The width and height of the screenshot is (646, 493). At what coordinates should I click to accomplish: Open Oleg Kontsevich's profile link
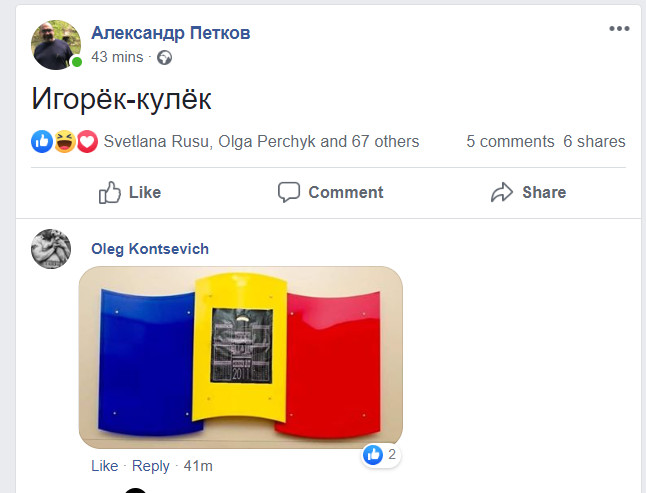(x=150, y=249)
